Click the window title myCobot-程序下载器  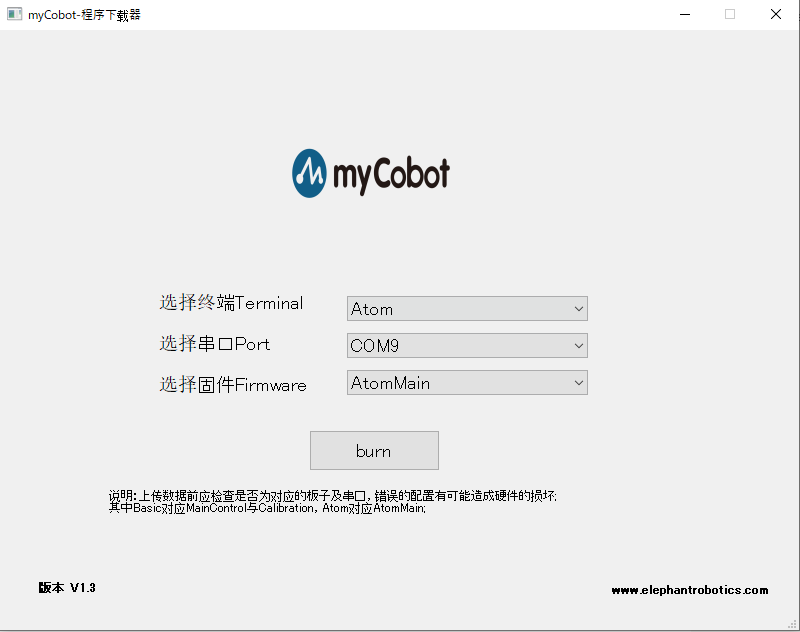pyautogui.click(x=84, y=15)
